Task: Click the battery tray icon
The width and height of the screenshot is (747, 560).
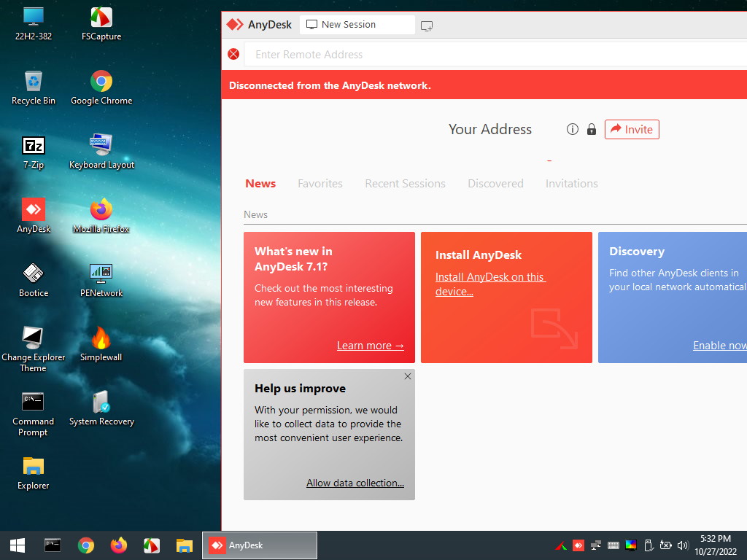Action: coord(665,545)
